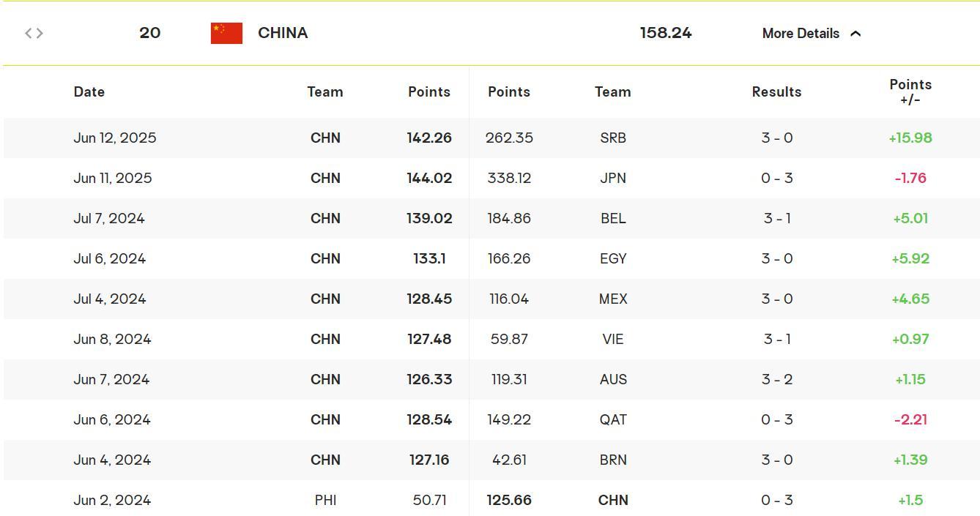Viewport: 980px width, 516px height.
Task: Click the China flag icon
Action: pos(226,33)
